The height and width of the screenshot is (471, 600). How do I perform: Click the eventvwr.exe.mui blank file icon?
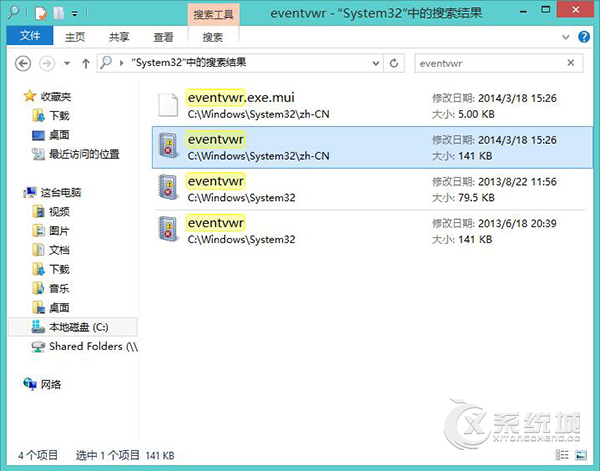[168, 105]
